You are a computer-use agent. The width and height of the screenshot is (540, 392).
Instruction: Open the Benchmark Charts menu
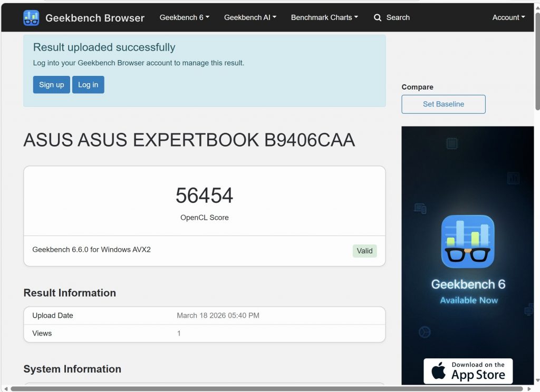324,17
